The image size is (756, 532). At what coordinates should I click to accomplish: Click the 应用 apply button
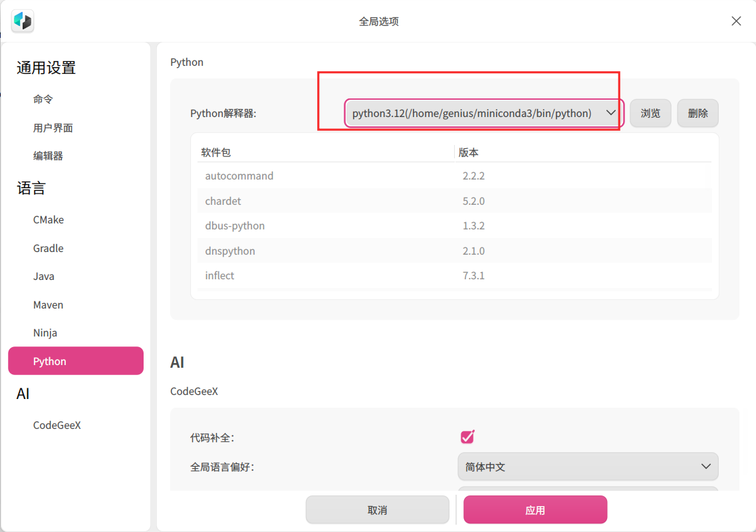click(535, 510)
